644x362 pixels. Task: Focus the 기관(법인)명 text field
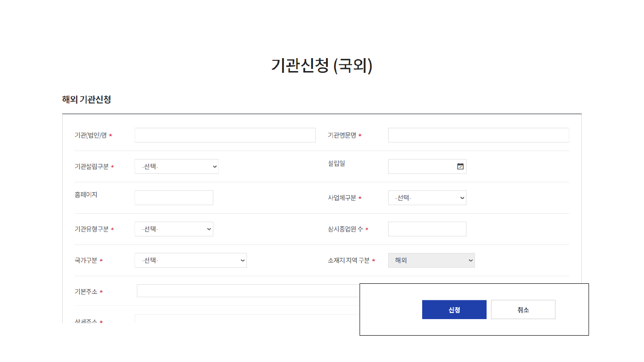[x=225, y=135]
